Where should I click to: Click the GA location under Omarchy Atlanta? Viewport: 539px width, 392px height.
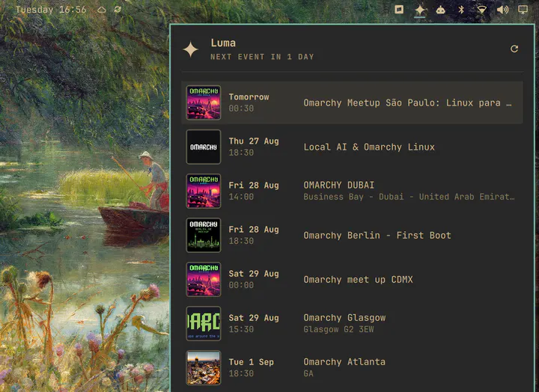[308, 373]
